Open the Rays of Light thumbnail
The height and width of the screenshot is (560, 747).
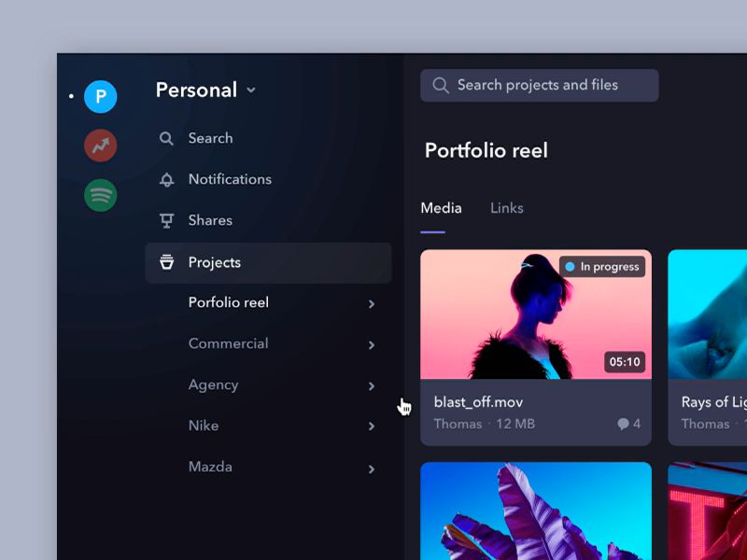coord(708,315)
